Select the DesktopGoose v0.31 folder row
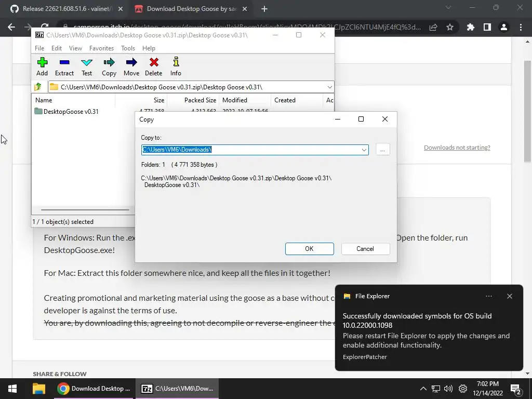This screenshot has height=399, width=532. click(66, 111)
